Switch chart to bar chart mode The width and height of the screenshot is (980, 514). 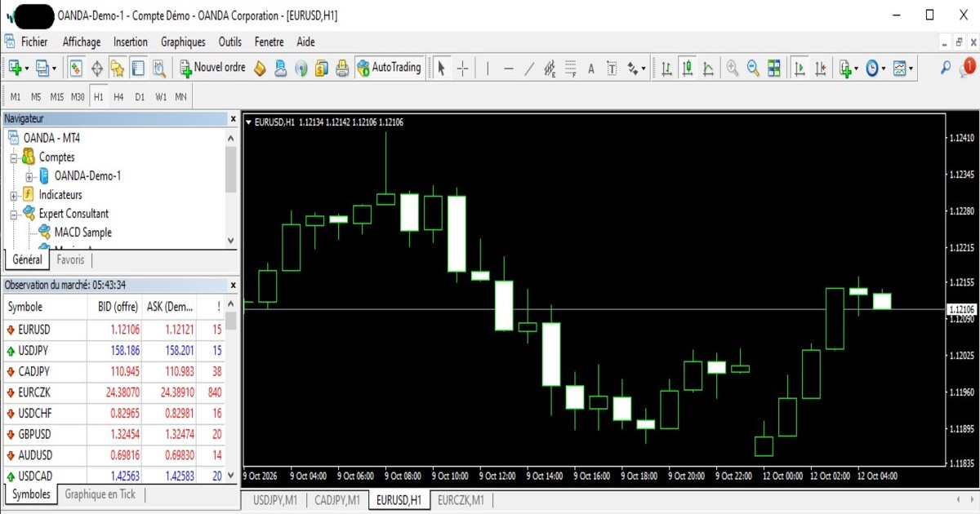click(666, 69)
